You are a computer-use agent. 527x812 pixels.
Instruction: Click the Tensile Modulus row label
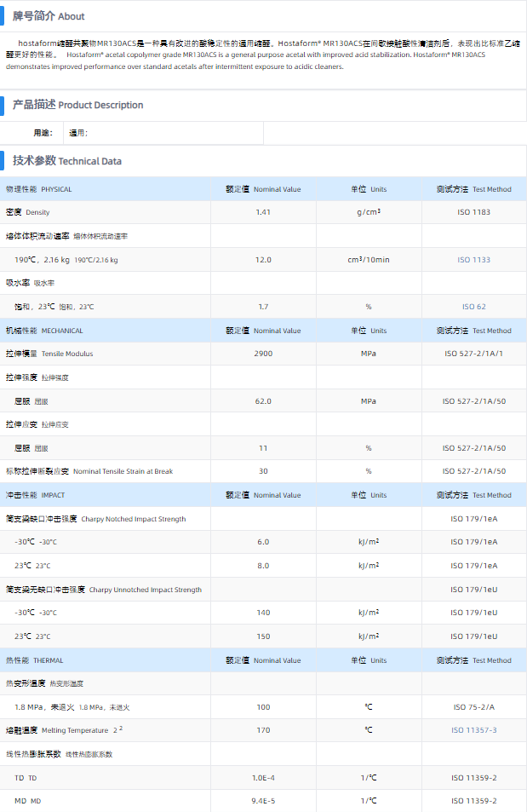coord(49,354)
